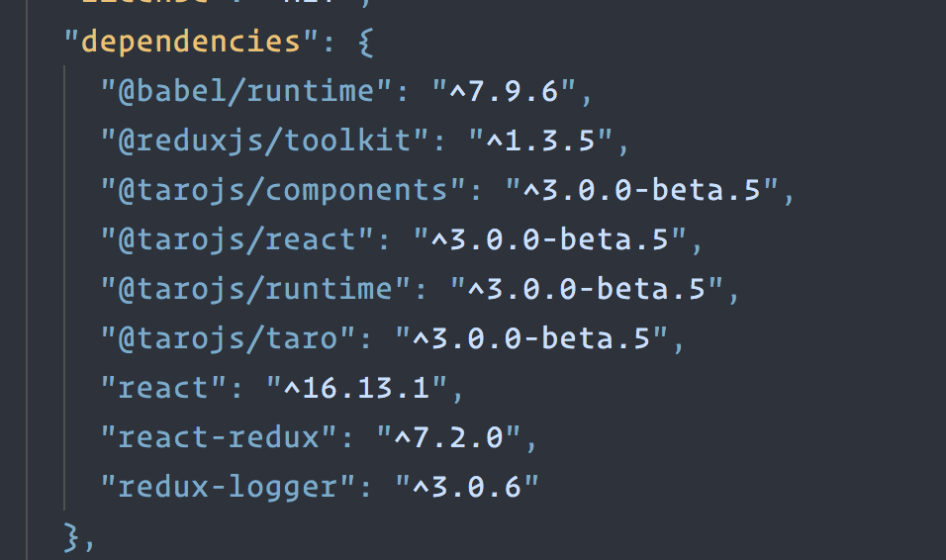
Task: Click the @tarojs/runtime version "^3.0.0-beta.5"
Action: (587, 290)
